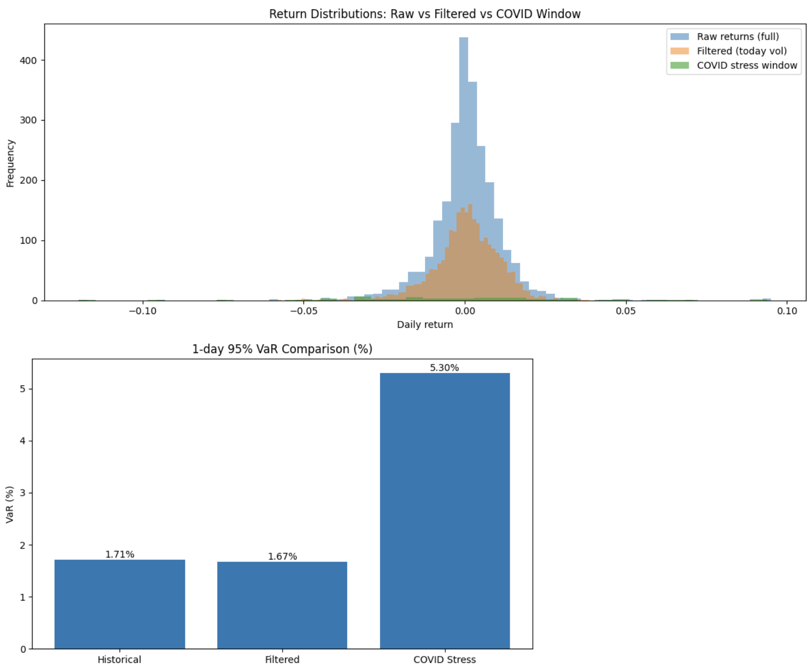Select the green COVID stress window swatch
This screenshot has width=812, height=671.
tap(680, 65)
